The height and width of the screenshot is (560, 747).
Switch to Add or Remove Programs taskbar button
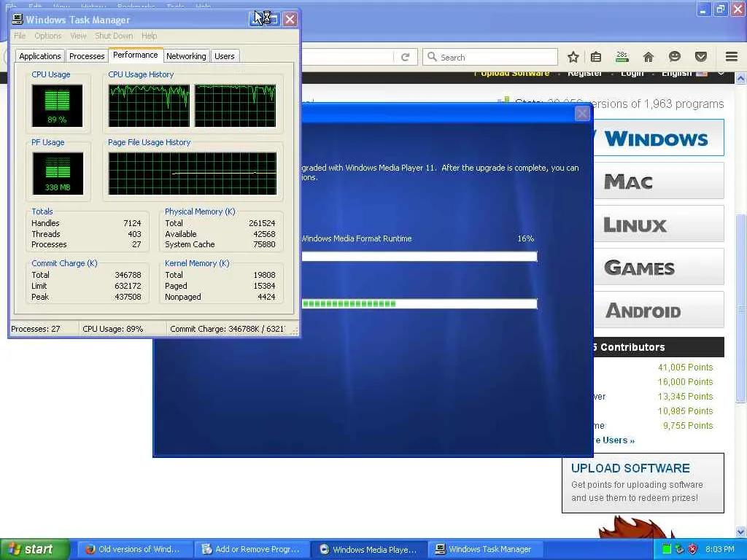[x=251, y=549]
